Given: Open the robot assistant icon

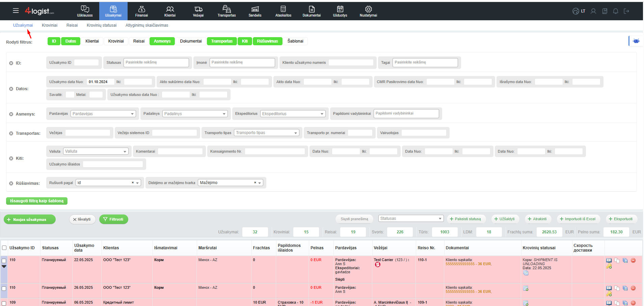Looking at the screenshot, I should (x=636, y=41).
